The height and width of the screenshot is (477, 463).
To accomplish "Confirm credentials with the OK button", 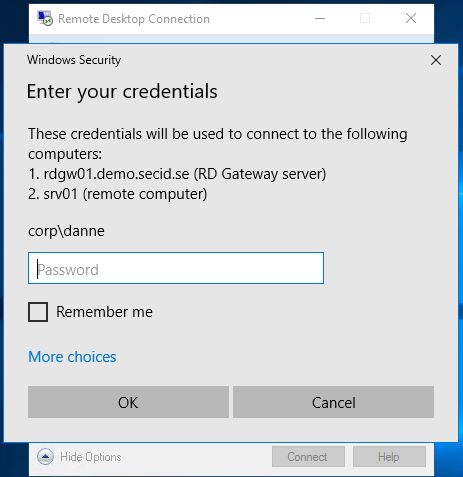I will coord(128,402).
